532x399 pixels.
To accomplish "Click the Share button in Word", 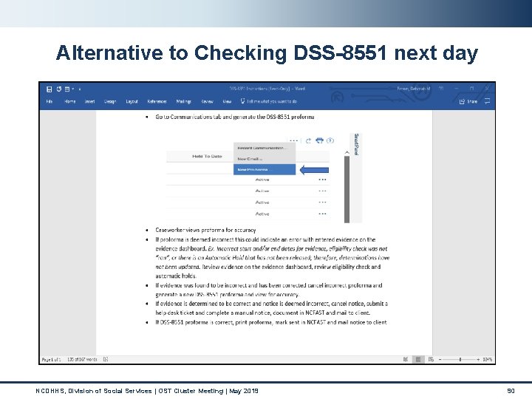I will point(468,101).
